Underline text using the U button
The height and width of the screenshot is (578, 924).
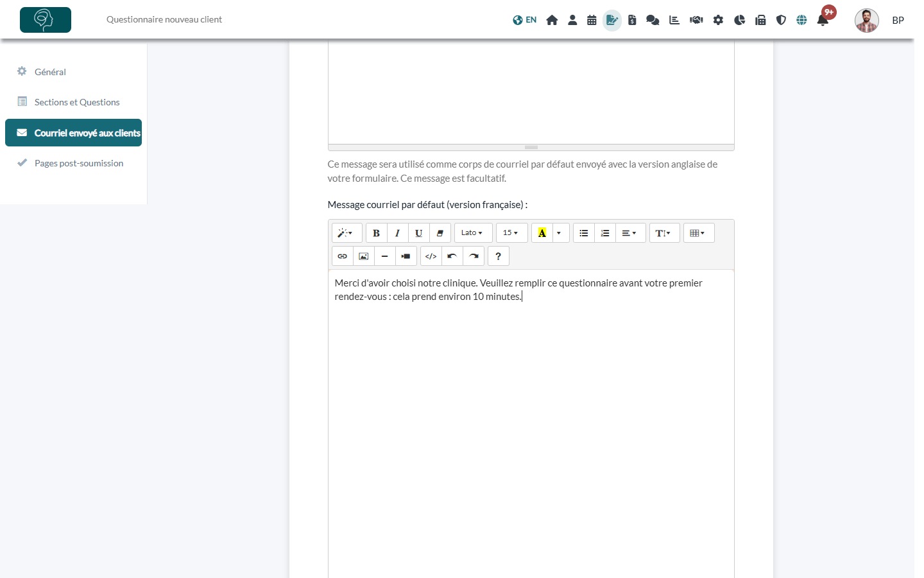point(419,233)
